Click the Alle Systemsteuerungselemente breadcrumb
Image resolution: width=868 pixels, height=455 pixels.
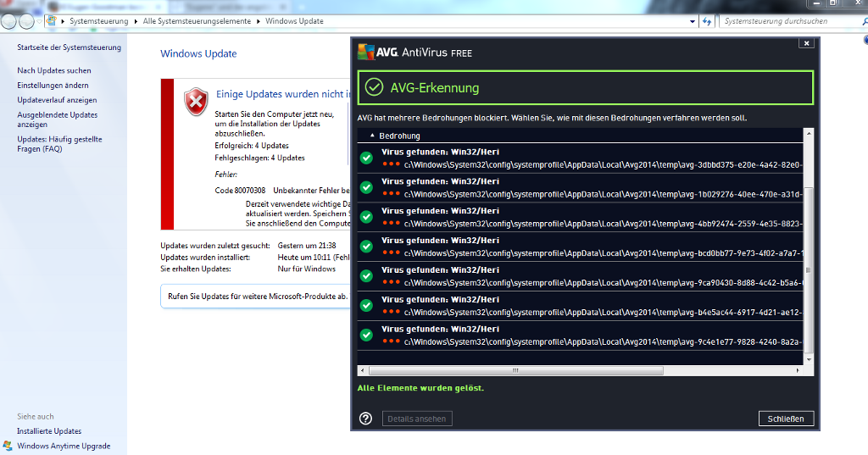(x=197, y=21)
